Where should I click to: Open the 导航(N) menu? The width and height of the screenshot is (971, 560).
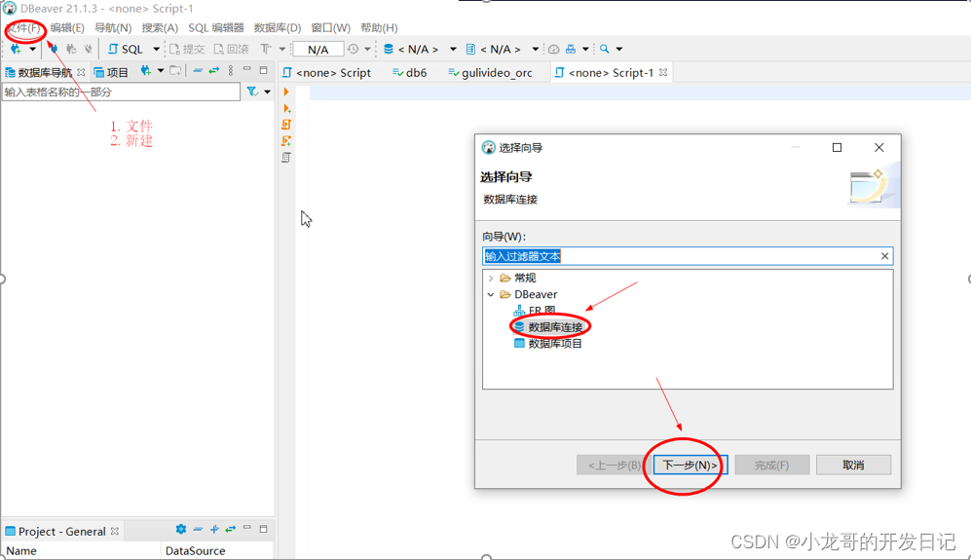(x=113, y=28)
